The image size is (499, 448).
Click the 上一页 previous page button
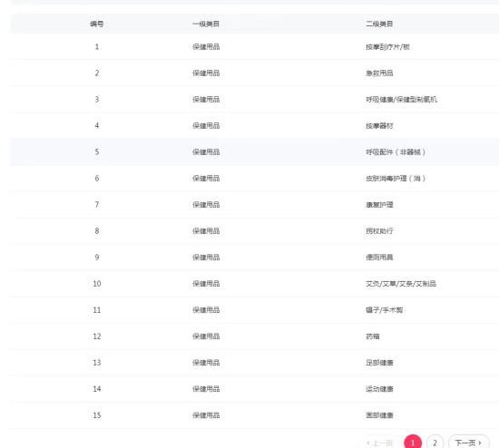[x=379, y=443]
